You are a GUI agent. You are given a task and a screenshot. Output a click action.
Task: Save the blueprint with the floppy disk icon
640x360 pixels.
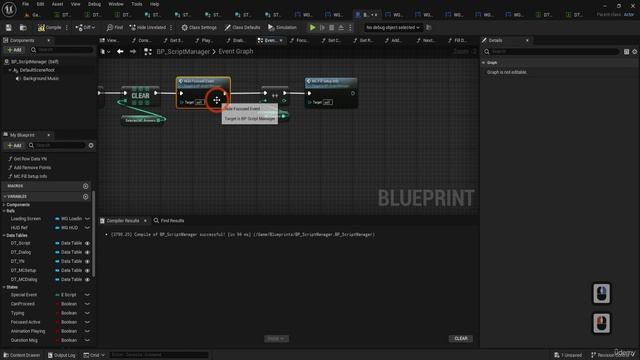pos(9,28)
